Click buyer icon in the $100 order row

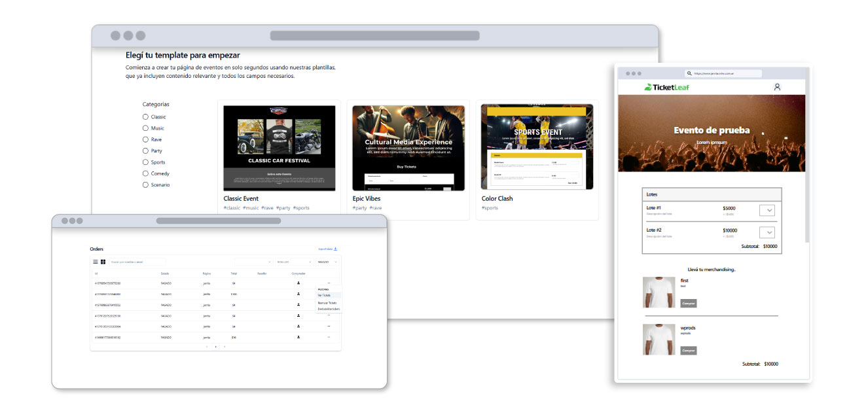[298, 294]
